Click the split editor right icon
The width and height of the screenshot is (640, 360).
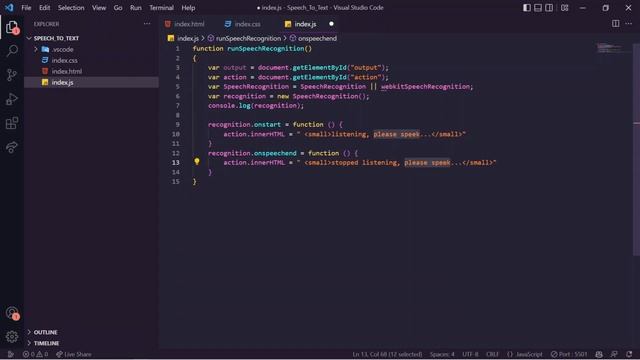616,24
